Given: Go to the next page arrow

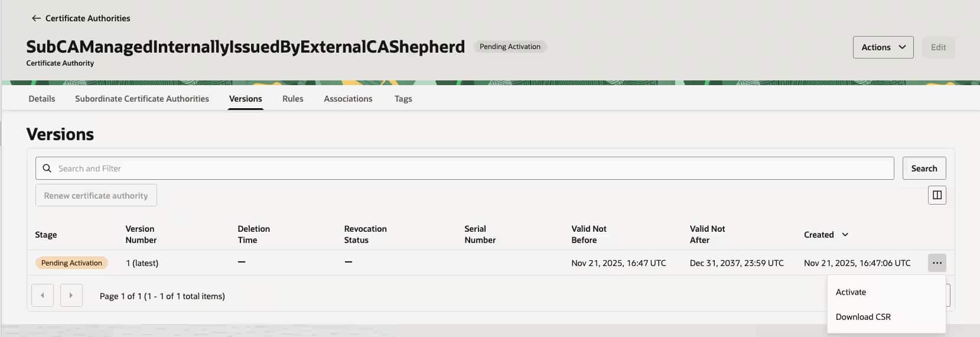Looking at the screenshot, I should tap(71, 295).
